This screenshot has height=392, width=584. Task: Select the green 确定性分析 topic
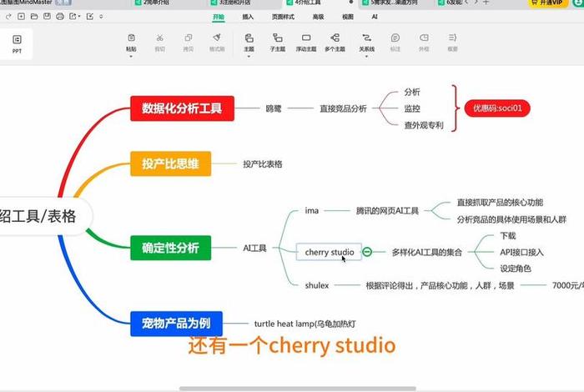170,248
